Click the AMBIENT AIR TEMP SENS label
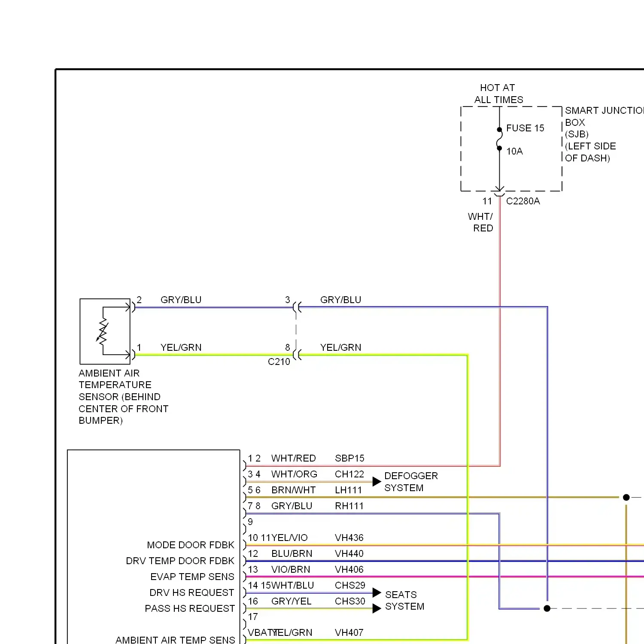 [175, 640]
